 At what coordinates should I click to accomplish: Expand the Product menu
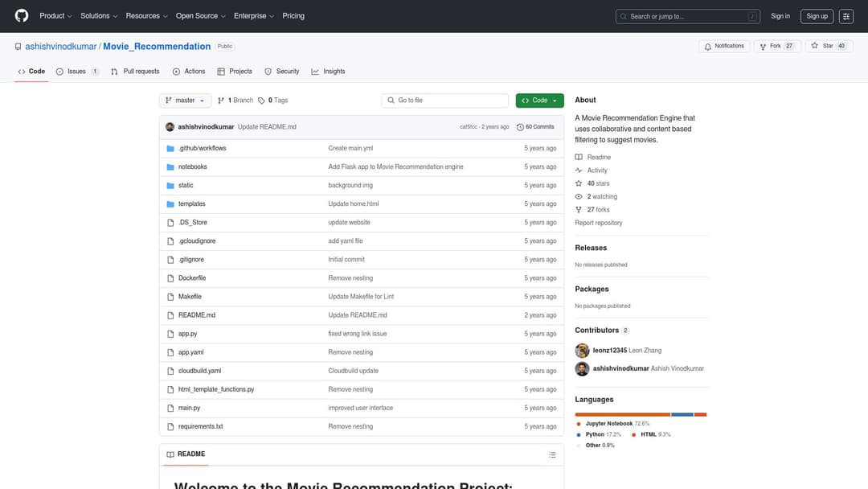click(55, 16)
